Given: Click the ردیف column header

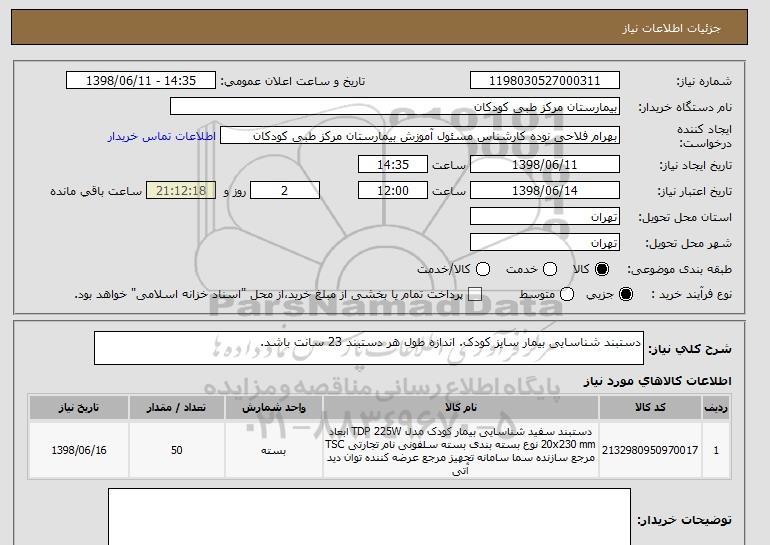Looking at the screenshot, I should click(716, 408).
